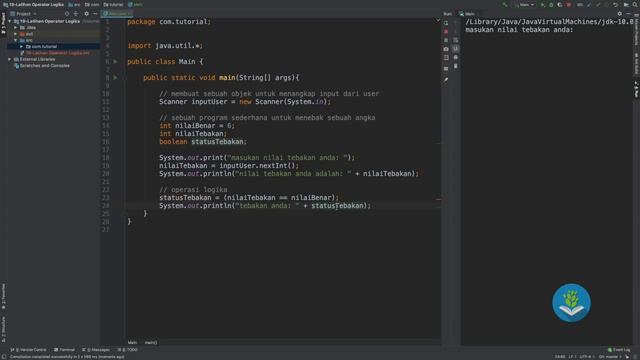Select the Main.java editor tab
The height and width of the screenshot is (360, 640).
coord(116,14)
